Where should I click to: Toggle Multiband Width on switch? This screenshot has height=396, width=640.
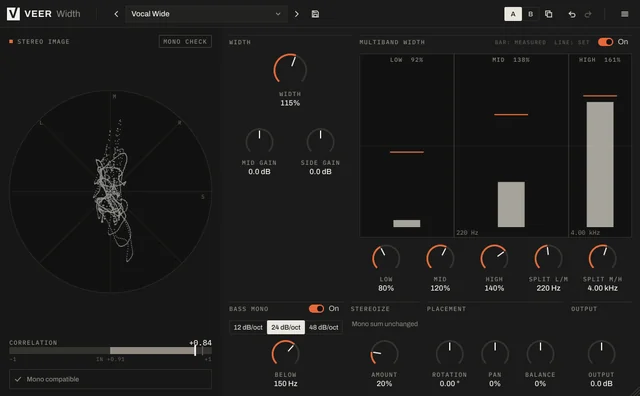605,42
